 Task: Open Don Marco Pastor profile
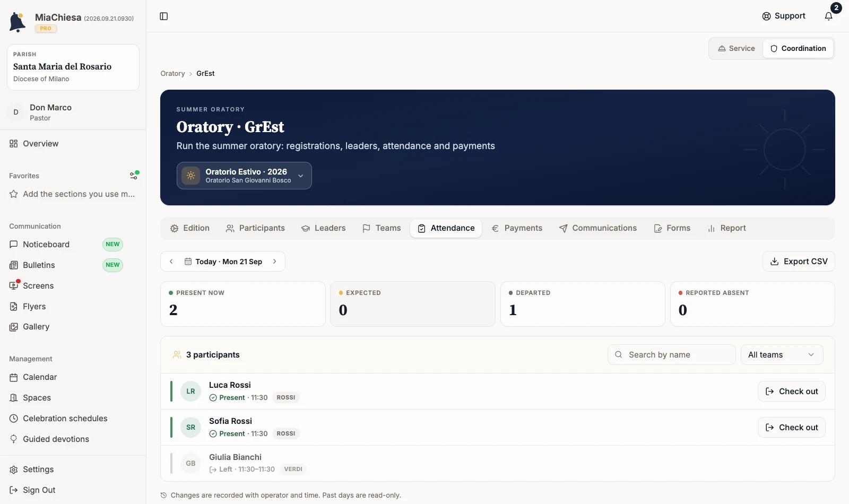pyautogui.click(x=73, y=112)
